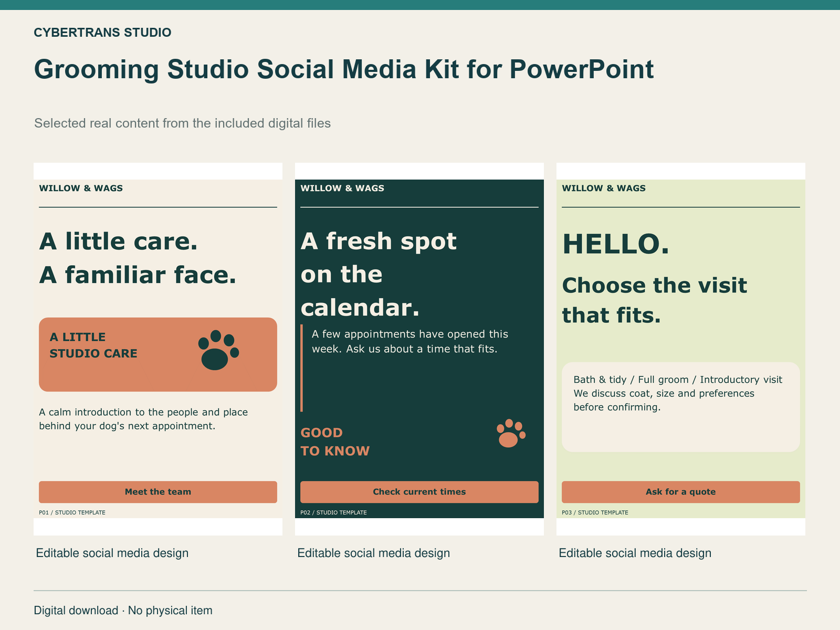Click the Ask for a quote button
The height and width of the screenshot is (630, 840).
tap(681, 492)
